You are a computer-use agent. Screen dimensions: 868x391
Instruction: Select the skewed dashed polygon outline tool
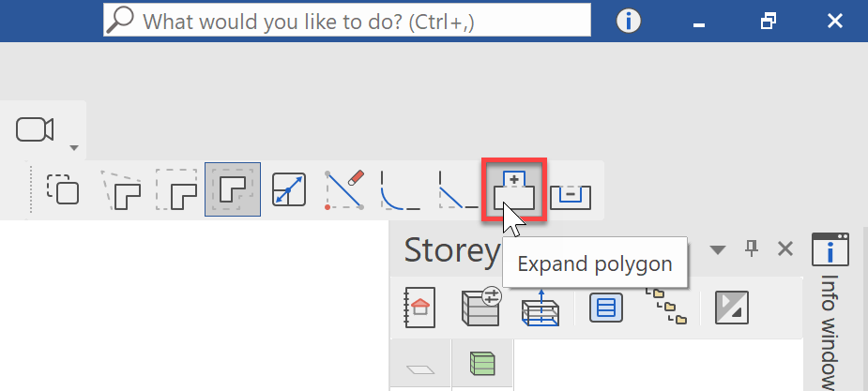coord(120,190)
